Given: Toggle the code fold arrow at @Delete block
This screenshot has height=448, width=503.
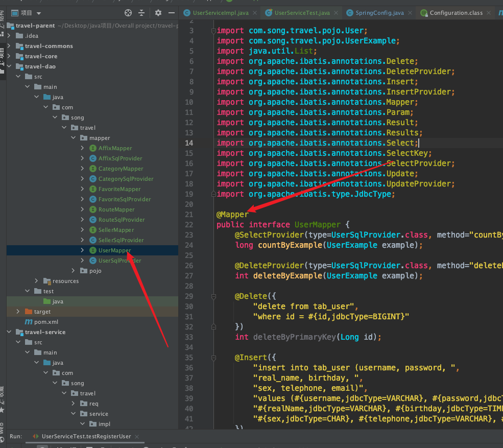Looking at the screenshot, I should click(x=214, y=296).
